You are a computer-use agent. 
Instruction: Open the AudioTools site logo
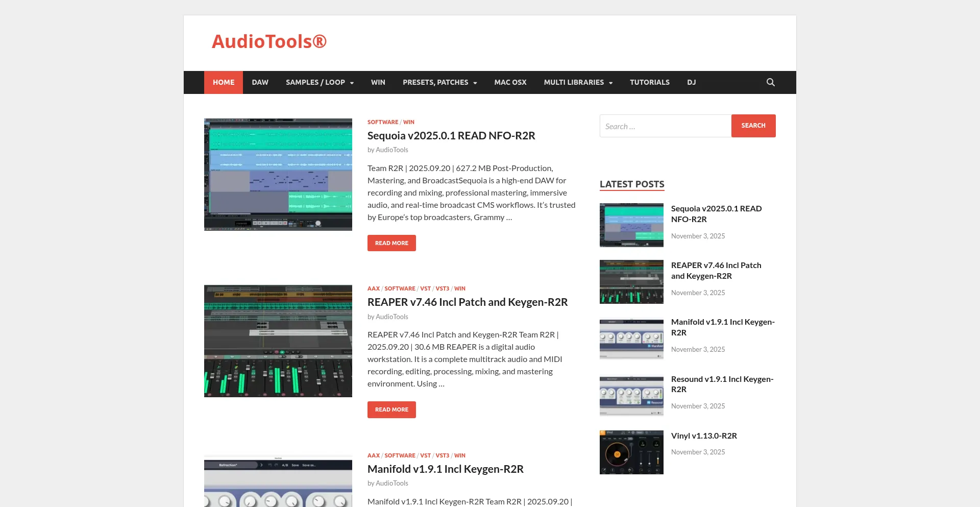[269, 41]
